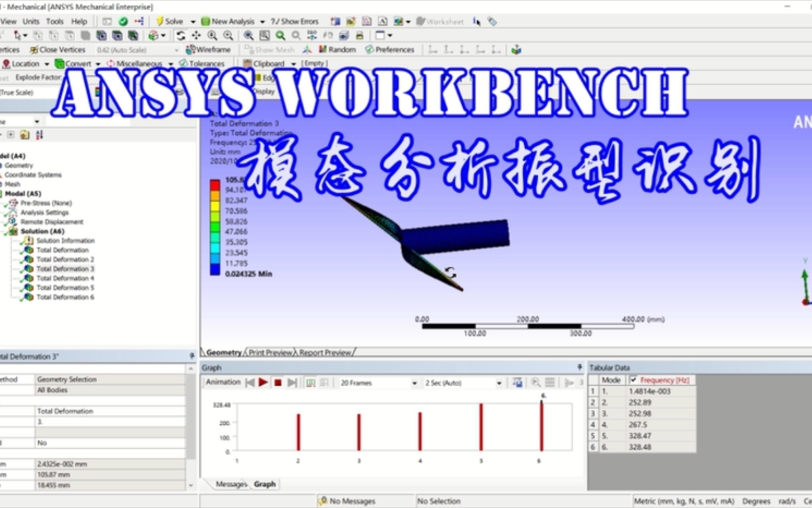Screen dimensions: 812x508
Task: Play the mode shape animation
Action: tap(263, 382)
